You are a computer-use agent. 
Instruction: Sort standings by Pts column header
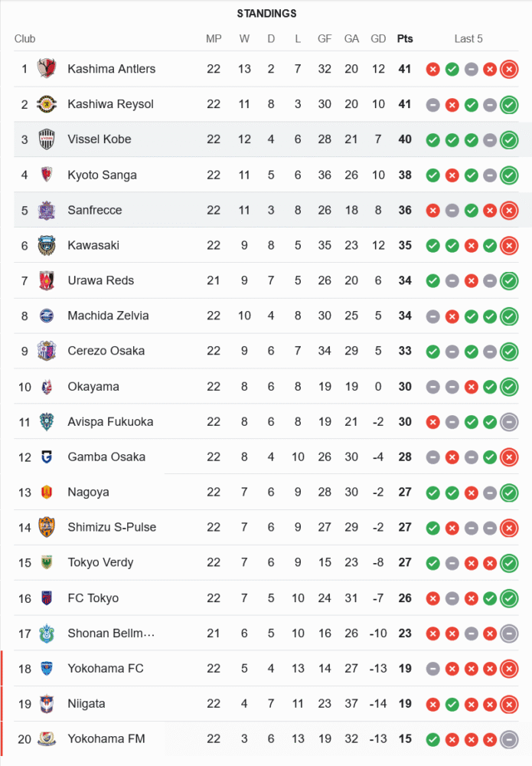pyautogui.click(x=405, y=39)
